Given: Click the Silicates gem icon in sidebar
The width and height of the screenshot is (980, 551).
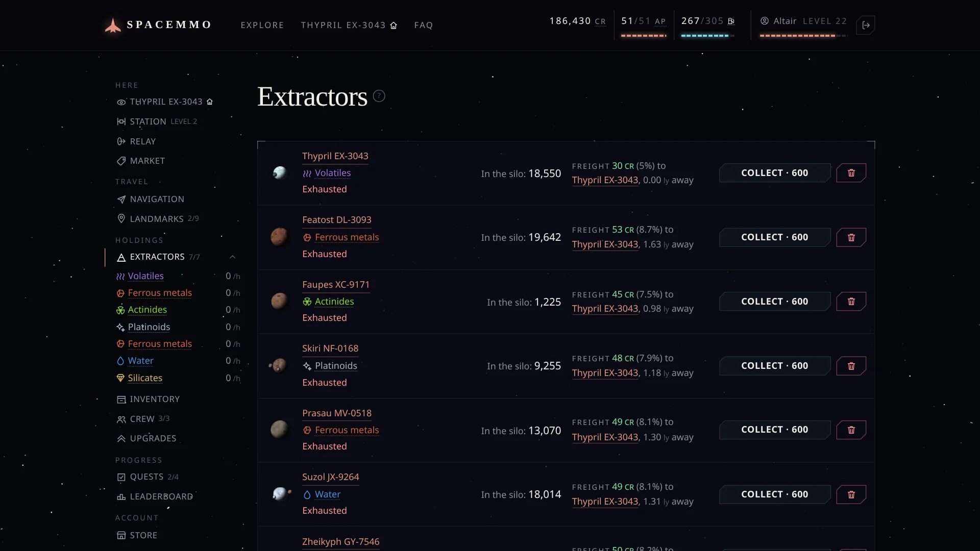Looking at the screenshot, I should point(120,378).
